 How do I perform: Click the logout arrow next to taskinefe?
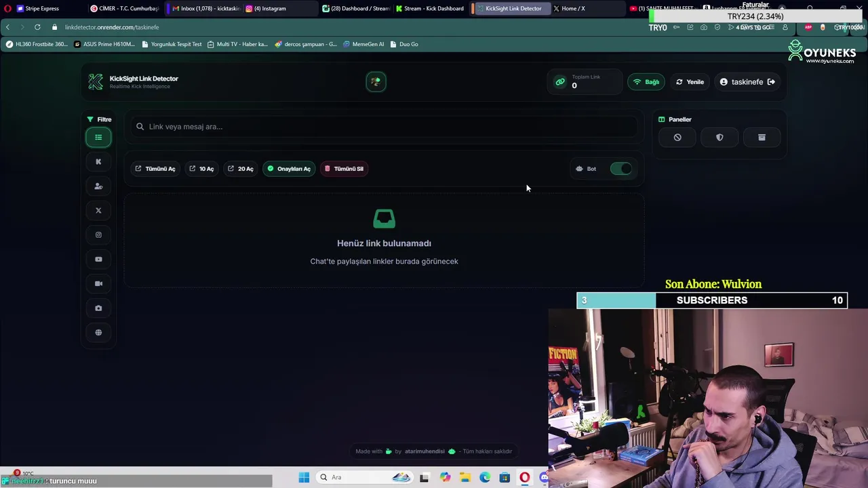771,82
